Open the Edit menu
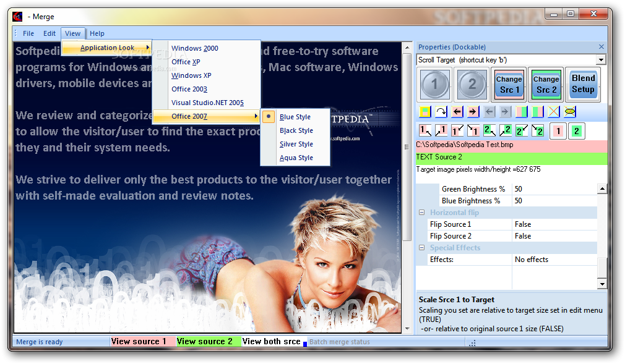The height and width of the screenshot is (364, 625). [x=50, y=33]
